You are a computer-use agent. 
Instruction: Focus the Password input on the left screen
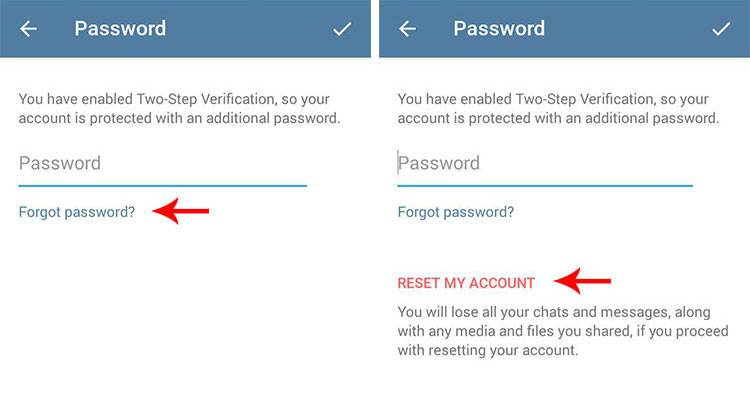pyautogui.click(x=163, y=164)
